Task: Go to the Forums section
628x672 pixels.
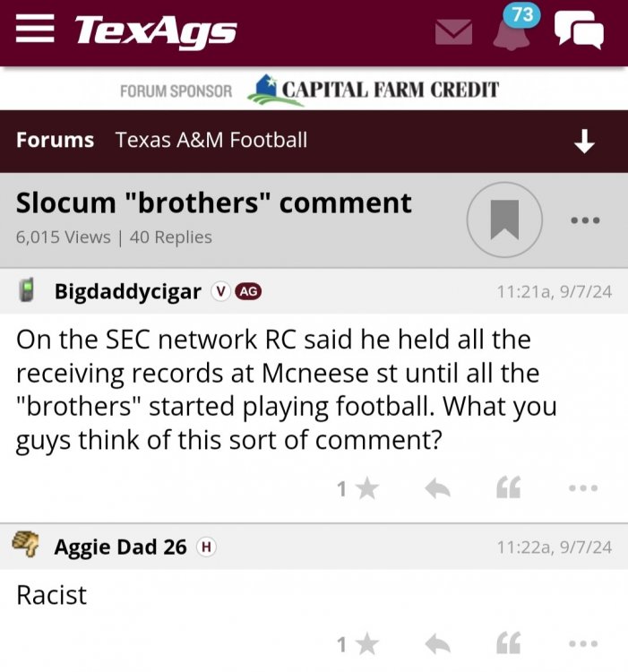Action: point(55,140)
